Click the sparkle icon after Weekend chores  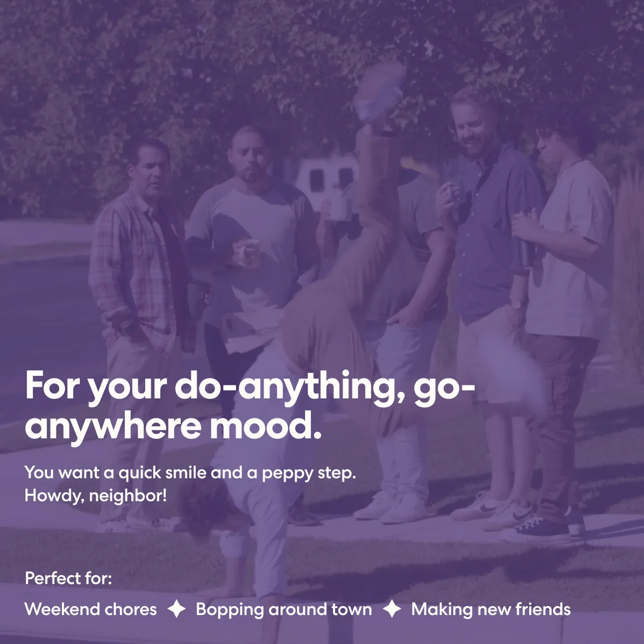(x=176, y=609)
